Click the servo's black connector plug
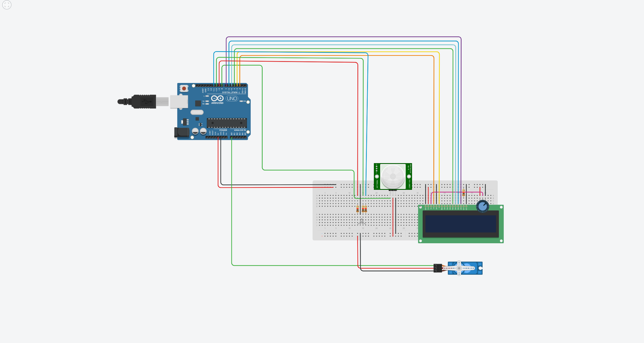Image resolution: width=644 pixels, height=343 pixels. (x=437, y=268)
